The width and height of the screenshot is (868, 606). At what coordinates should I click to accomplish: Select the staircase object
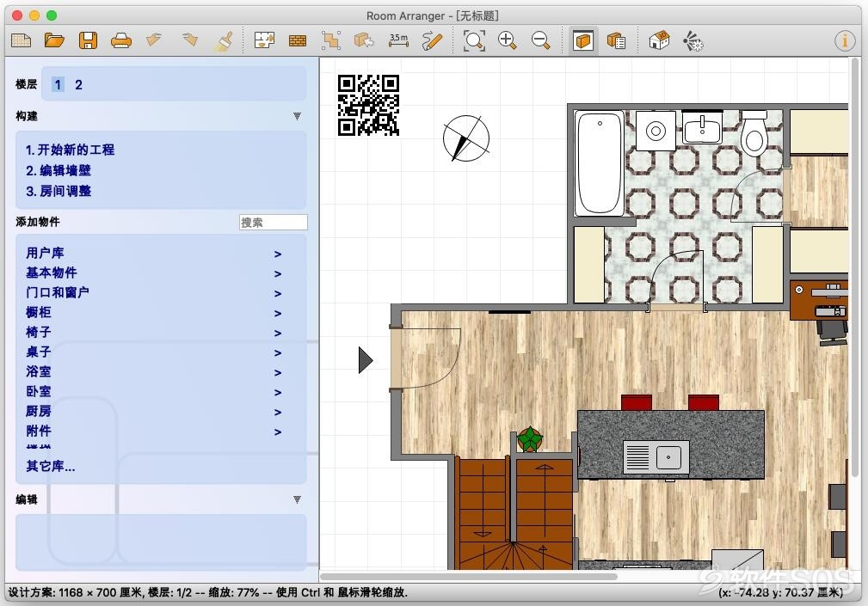point(514,514)
